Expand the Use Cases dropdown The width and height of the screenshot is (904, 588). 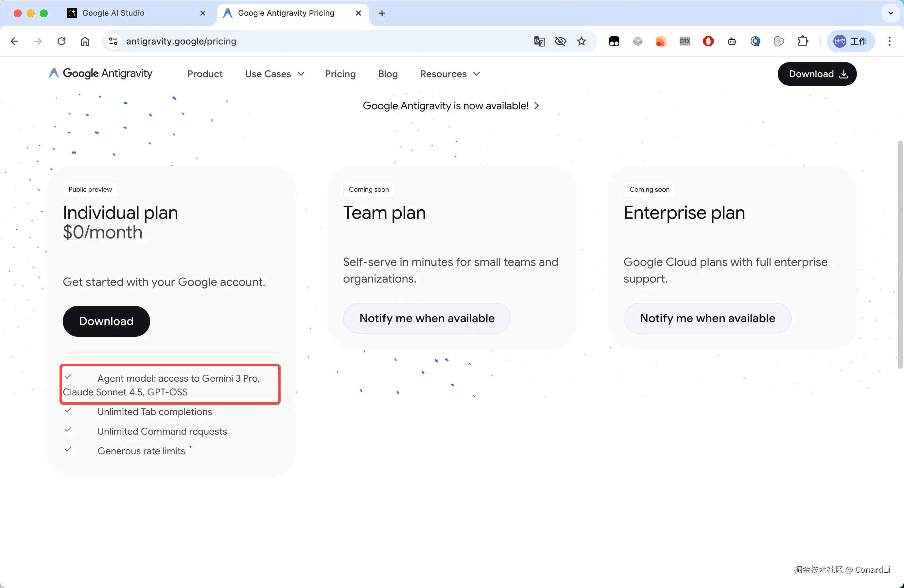pos(275,74)
